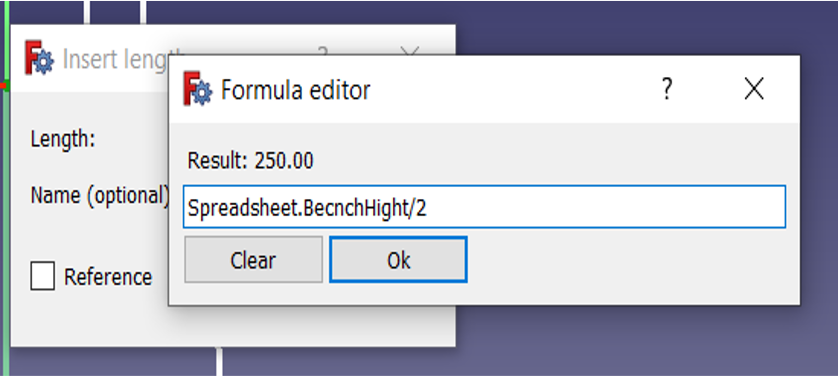This screenshot has width=838, height=376.
Task: Click the Reference checkbox label text
Action: (x=108, y=277)
